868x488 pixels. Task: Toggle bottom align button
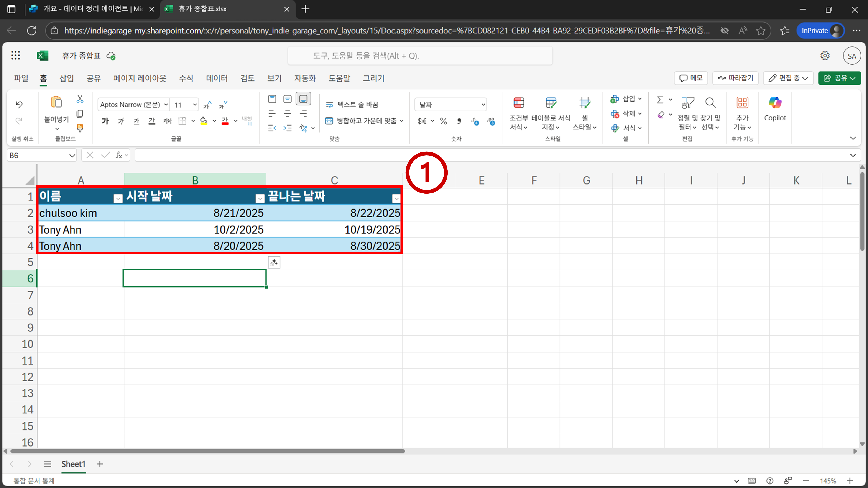pyautogui.click(x=303, y=99)
